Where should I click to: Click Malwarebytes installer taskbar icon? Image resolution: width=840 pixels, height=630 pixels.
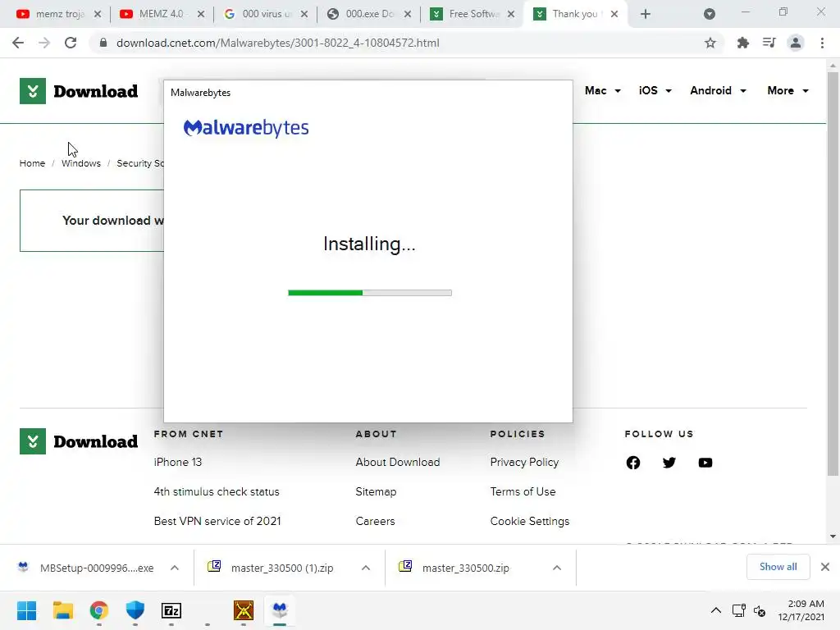tap(280, 610)
